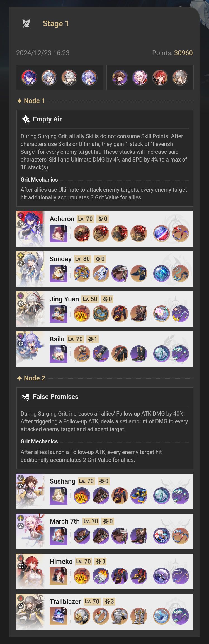Open Himeko character portrait in Node 2
Viewport: 209px width, 644px height.
(x=31, y=572)
